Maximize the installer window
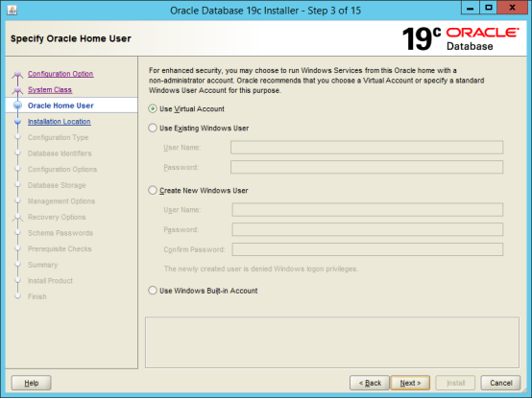The height and width of the screenshot is (399, 532). pos(488,8)
